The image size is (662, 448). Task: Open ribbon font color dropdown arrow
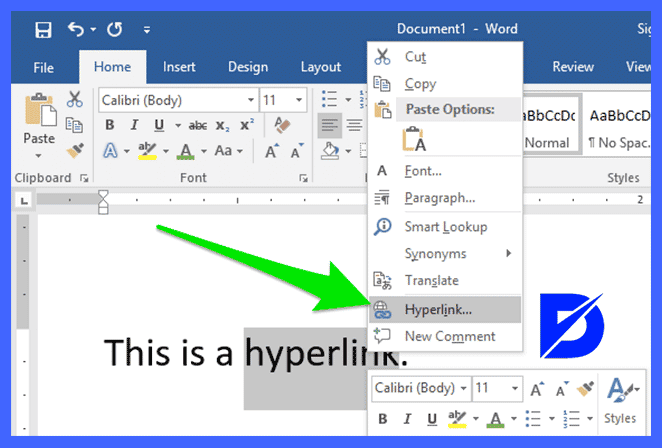[204, 151]
